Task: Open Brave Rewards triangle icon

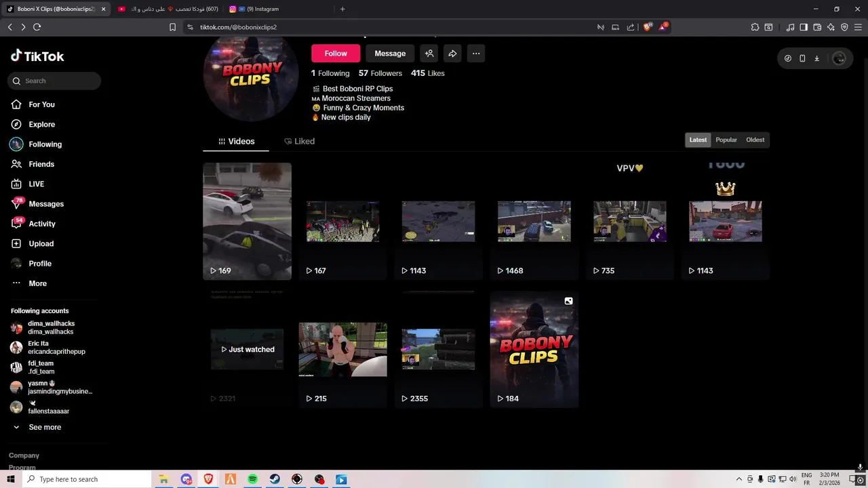Action: (x=663, y=27)
